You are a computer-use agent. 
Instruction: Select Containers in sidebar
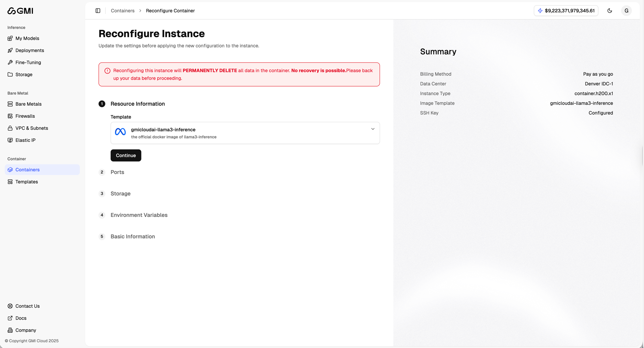click(x=42, y=170)
